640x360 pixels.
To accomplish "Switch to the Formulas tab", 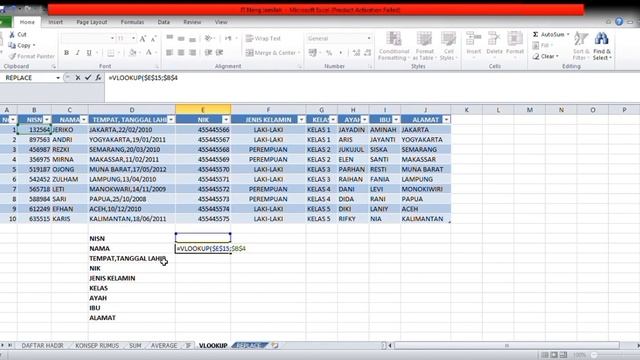I will [x=132, y=22].
